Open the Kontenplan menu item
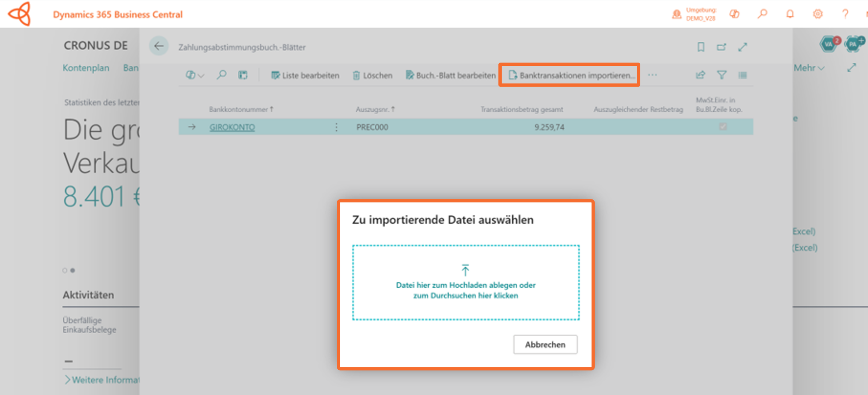868x395 pixels. (86, 68)
